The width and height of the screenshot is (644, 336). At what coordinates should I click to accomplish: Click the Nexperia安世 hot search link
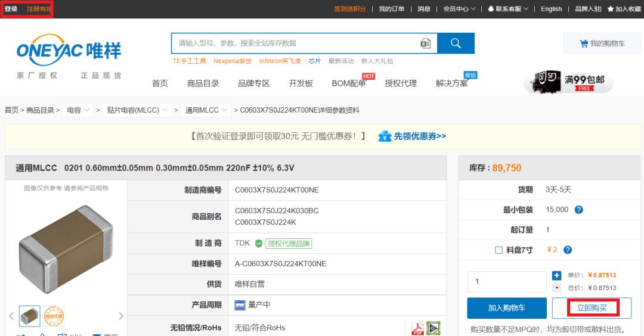point(232,61)
